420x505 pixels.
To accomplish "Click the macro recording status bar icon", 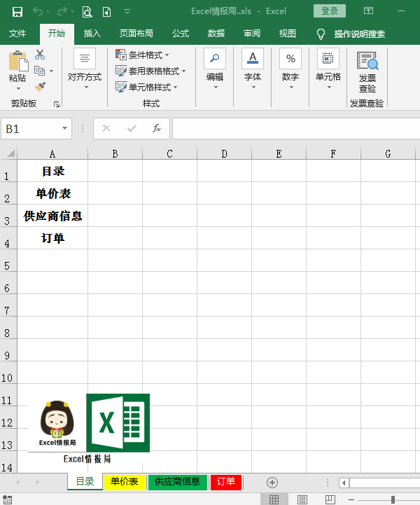I will 8,499.
